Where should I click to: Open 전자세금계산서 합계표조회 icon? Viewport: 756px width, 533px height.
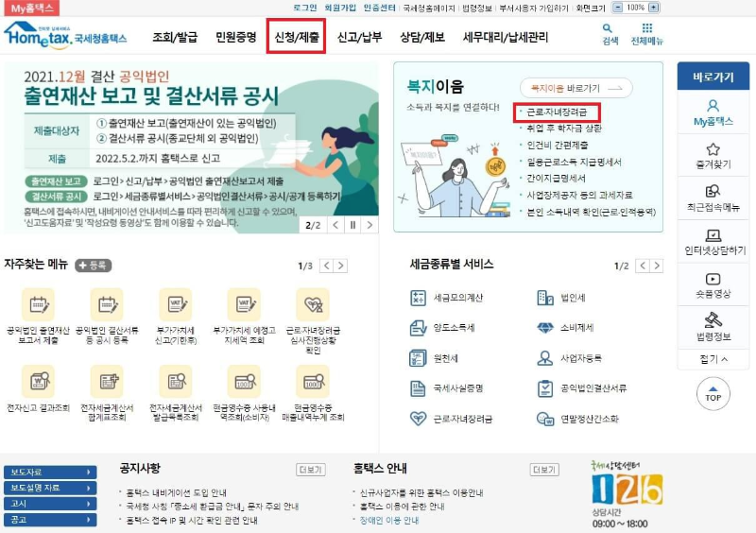click(107, 382)
